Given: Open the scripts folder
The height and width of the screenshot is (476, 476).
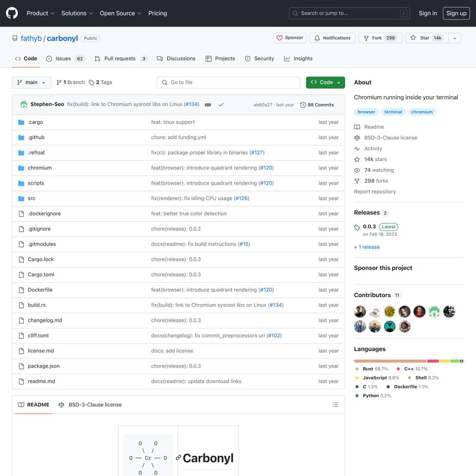Looking at the screenshot, I should 36,183.
